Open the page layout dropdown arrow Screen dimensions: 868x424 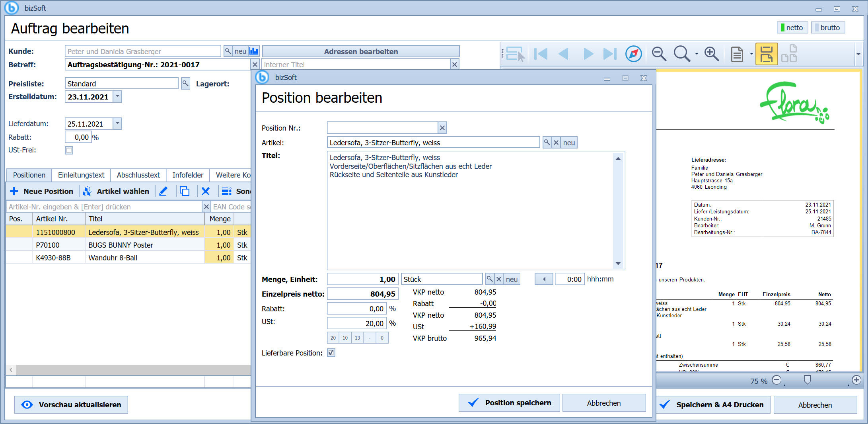(x=751, y=54)
